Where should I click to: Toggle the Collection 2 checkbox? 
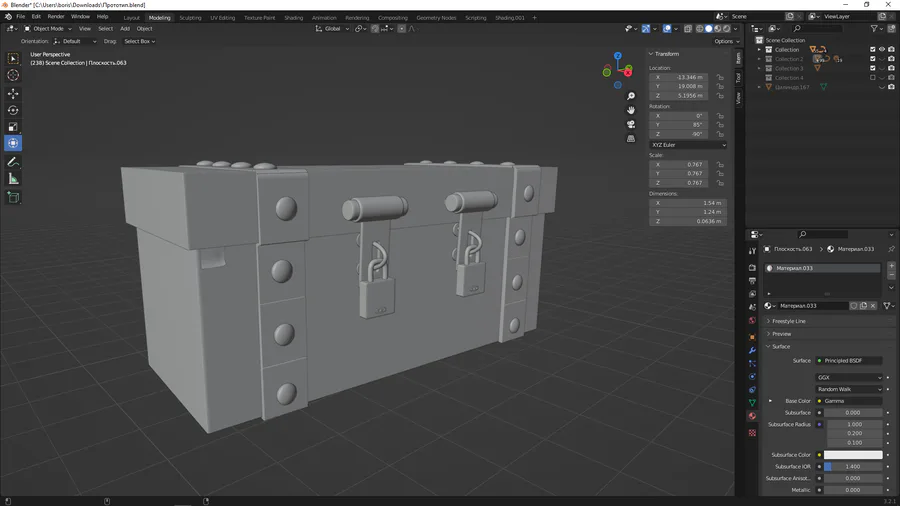[x=872, y=59]
